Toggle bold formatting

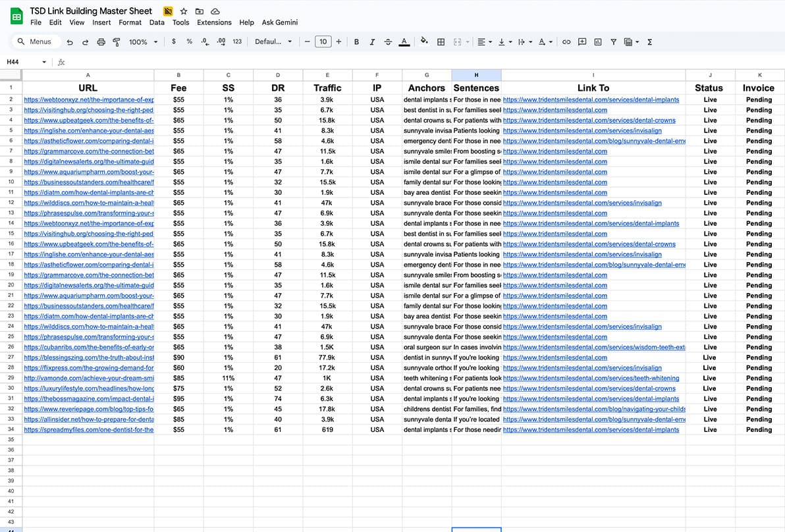point(356,42)
